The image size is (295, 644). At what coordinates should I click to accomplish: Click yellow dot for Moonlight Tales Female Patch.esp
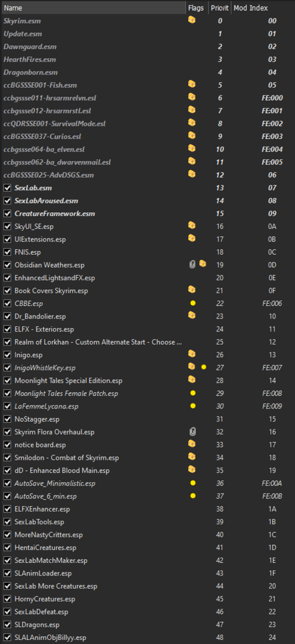pyautogui.click(x=193, y=394)
